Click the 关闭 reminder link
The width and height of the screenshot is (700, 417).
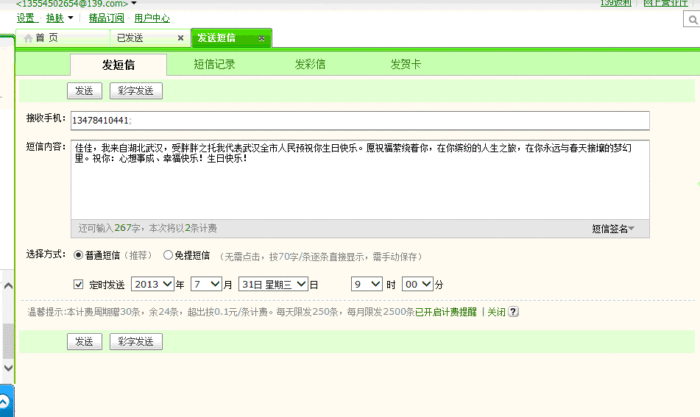tap(495, 312)
